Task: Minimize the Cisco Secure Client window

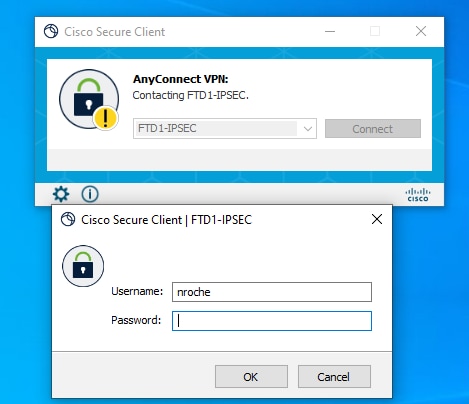Action: (330, 32)
